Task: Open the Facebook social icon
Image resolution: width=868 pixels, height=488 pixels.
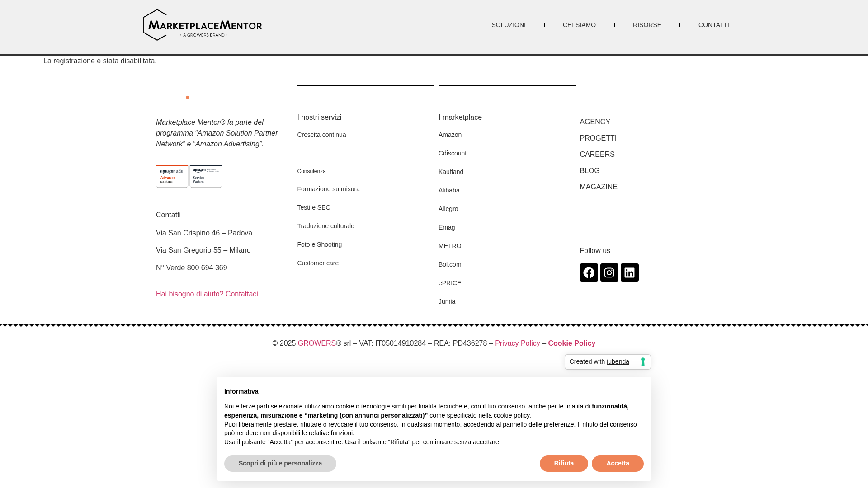Action: pos(589,272)
